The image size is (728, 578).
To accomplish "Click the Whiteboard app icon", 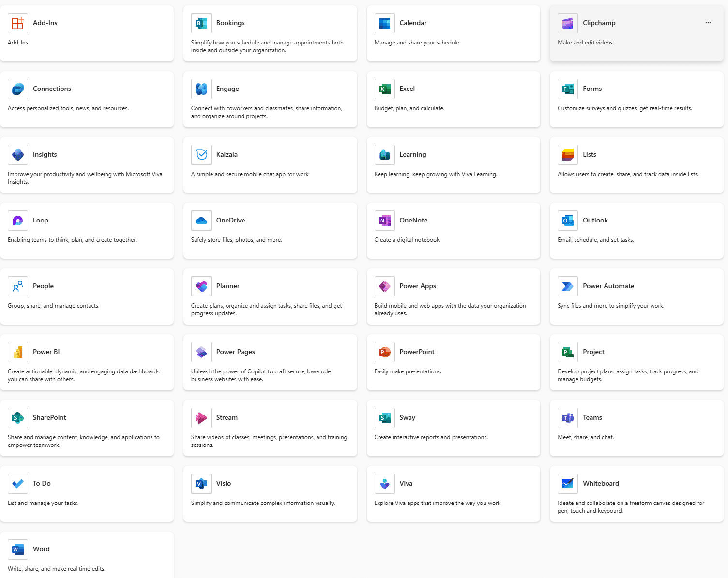I will (x=568, y=484).
